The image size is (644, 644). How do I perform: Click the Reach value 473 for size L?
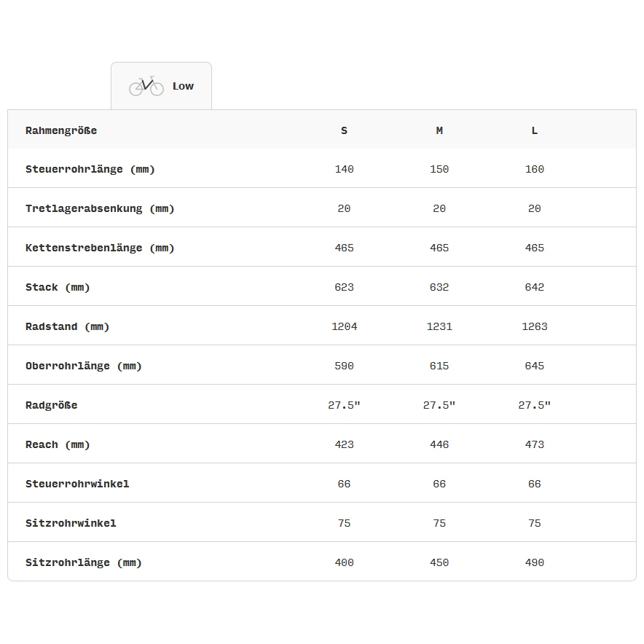(x=534, y=444)
